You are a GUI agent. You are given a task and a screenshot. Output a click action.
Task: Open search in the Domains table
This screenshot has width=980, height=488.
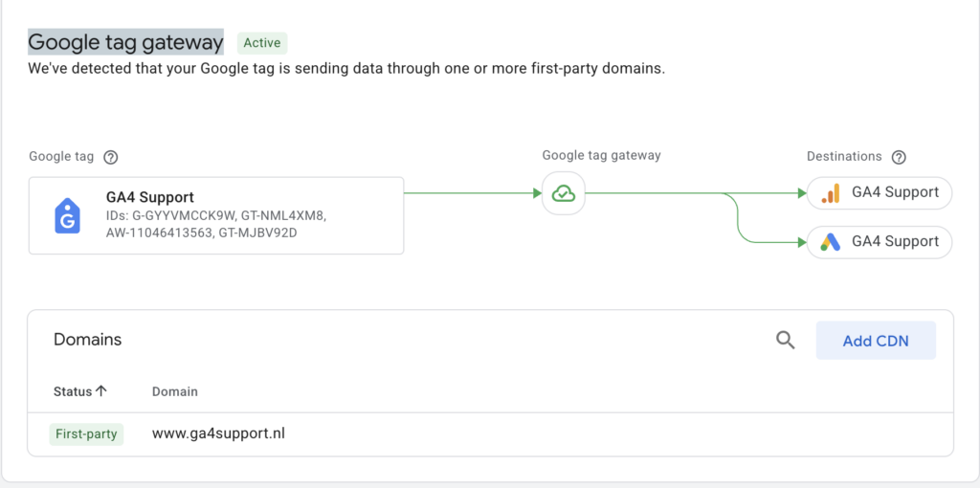pos(786,340)
